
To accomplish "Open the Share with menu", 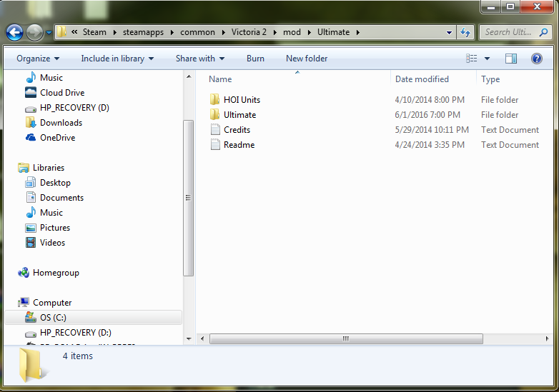I will 200,59.
